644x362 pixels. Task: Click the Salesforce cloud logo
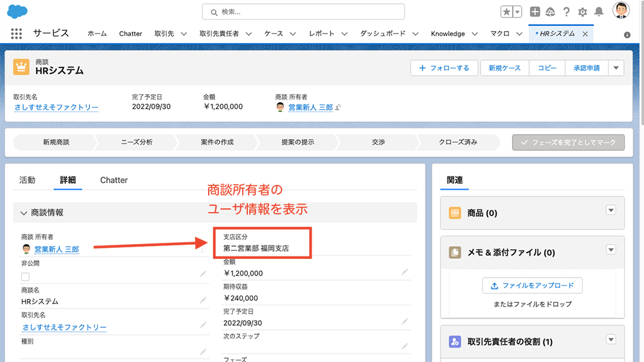click(17, 12)
